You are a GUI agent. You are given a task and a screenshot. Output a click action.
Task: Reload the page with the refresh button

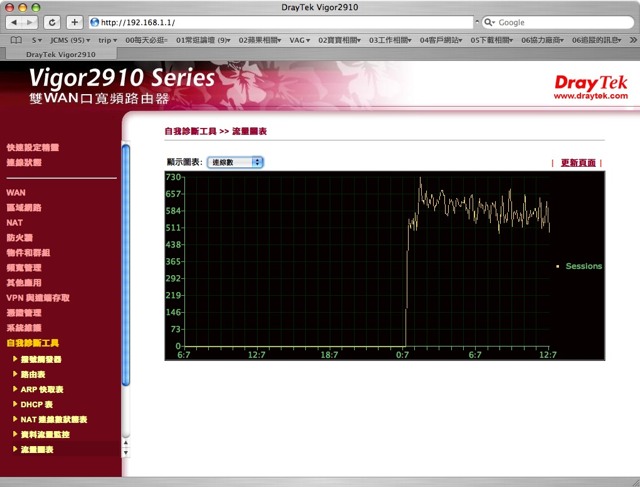[52, 22]
